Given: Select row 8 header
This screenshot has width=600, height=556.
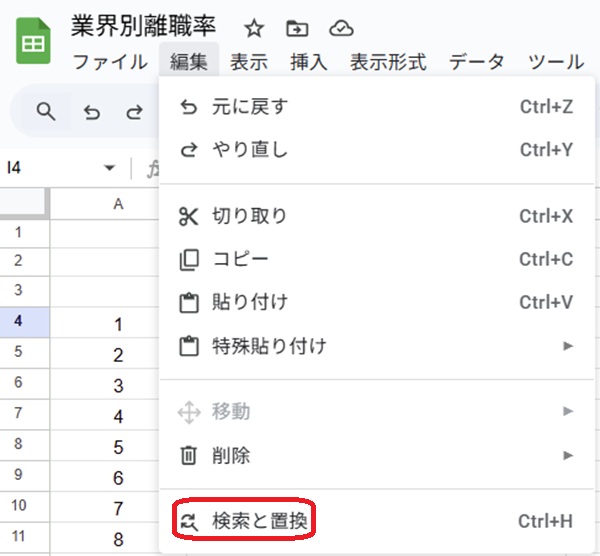Looking at the screenshot, I should [24, 445].
